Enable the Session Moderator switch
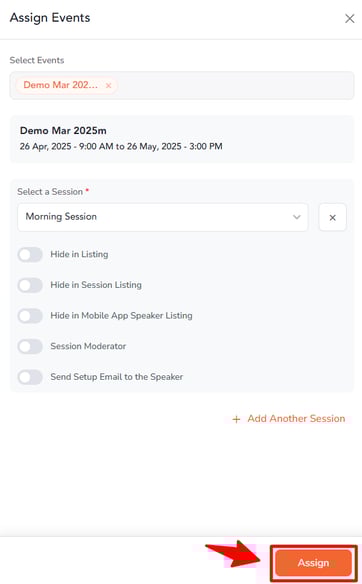The image size is (362, 584). click(x=30, y=346)
